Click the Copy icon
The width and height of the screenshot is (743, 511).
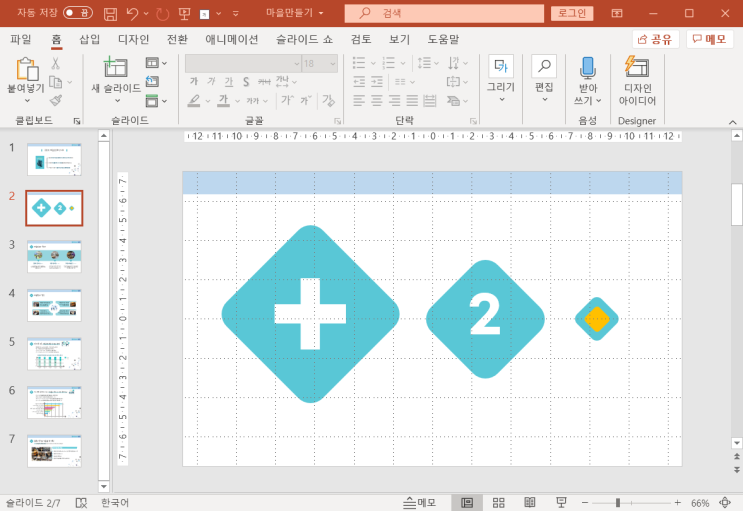(56, 82)
